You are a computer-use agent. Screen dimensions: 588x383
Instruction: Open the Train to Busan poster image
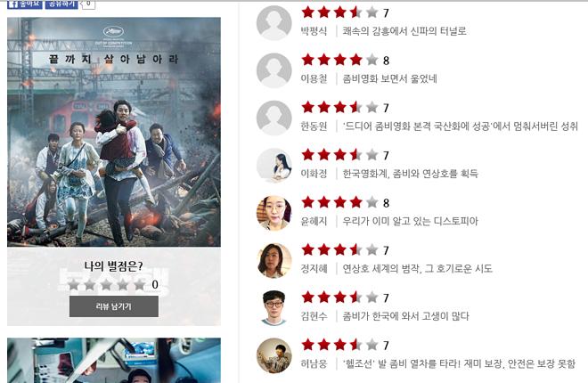[x=114, y=132]
